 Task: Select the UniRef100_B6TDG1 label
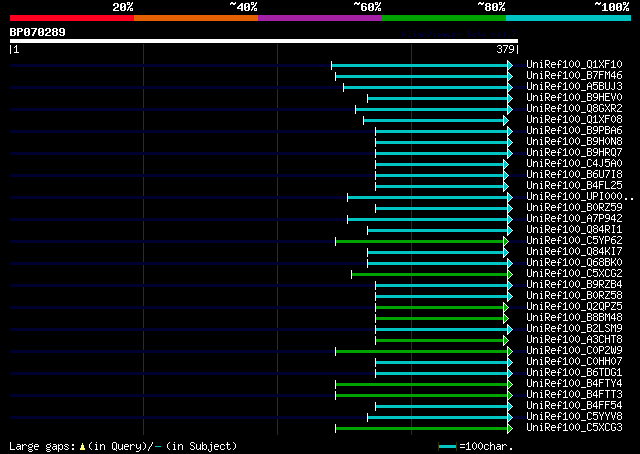point(574,373)
